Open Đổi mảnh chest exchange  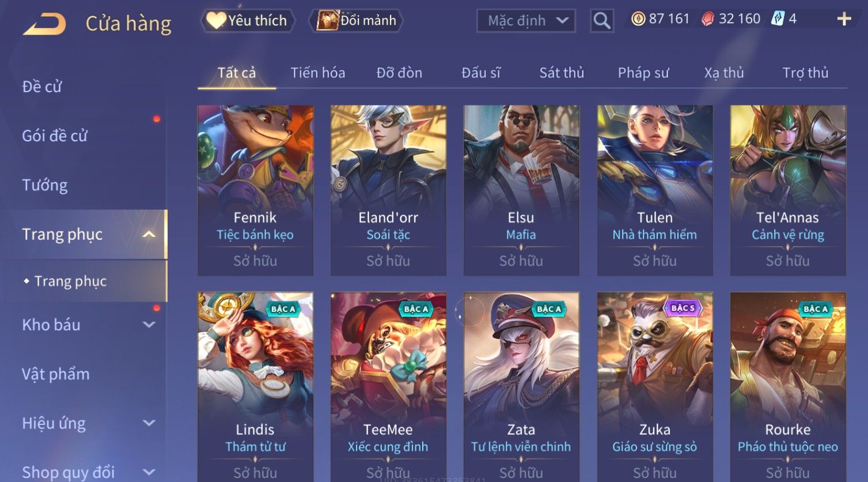click(355, 21)
